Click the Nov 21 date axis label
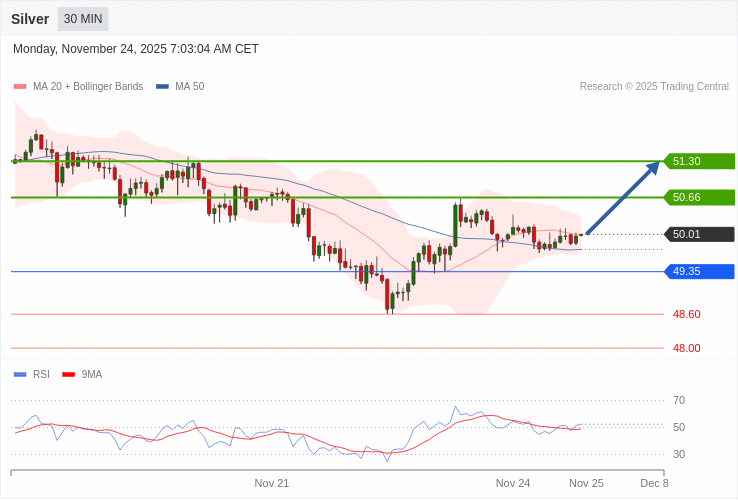738x500 pixels. coord(272,484)
